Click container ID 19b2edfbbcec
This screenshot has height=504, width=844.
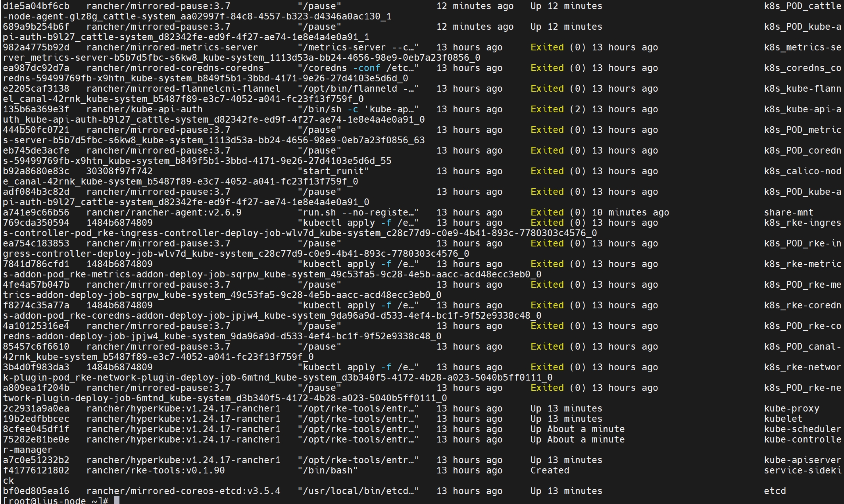coord(36,419)
